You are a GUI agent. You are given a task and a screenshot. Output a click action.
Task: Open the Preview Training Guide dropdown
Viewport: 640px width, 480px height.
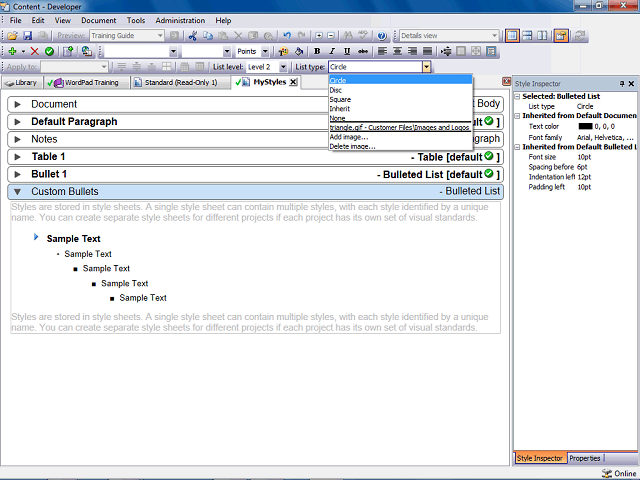point(160,36)
